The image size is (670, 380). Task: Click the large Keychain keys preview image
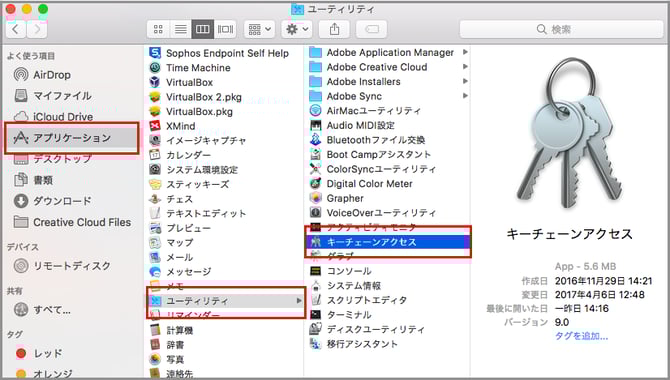(569, 134)
